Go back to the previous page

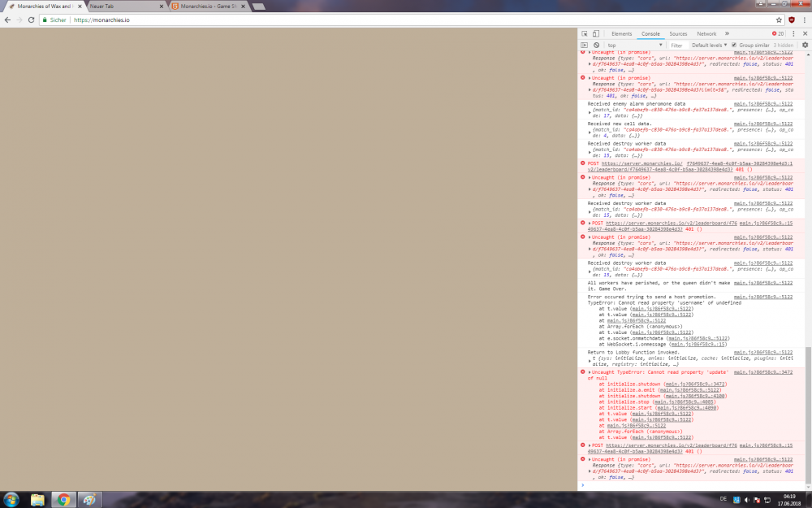click(x=7, y=20)
